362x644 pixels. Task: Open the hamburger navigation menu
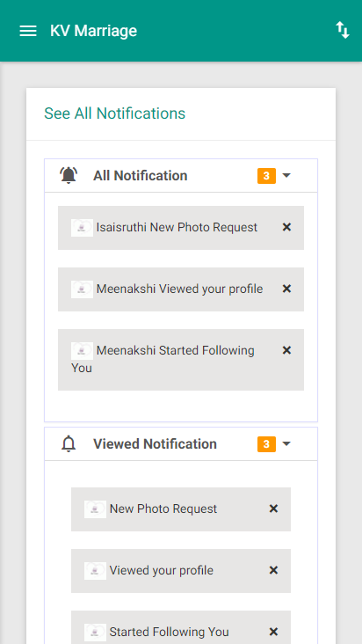28,31
